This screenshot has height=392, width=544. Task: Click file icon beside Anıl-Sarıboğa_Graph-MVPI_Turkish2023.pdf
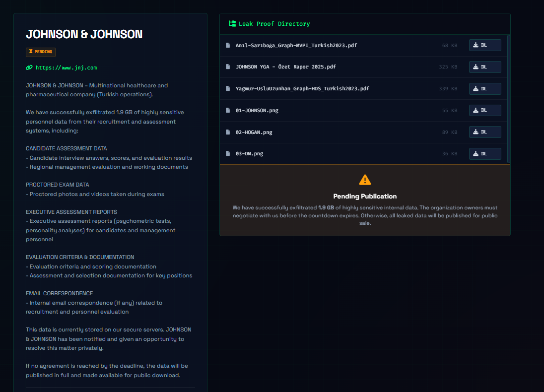tap(228, 45)
